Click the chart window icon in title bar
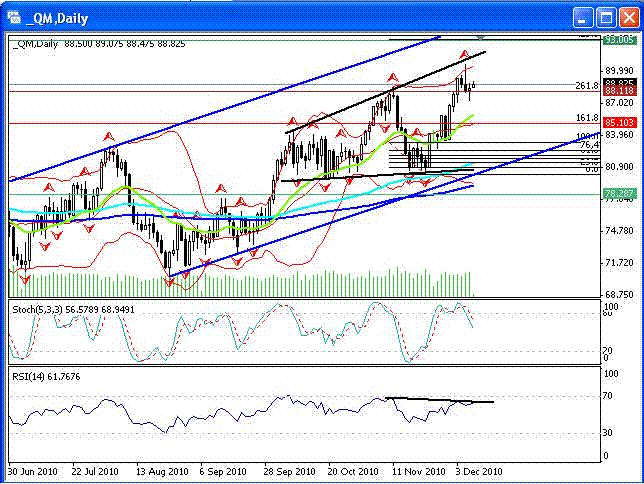This screenshot has height=484, width=644. pyautogui.click(x=13, y=18)
